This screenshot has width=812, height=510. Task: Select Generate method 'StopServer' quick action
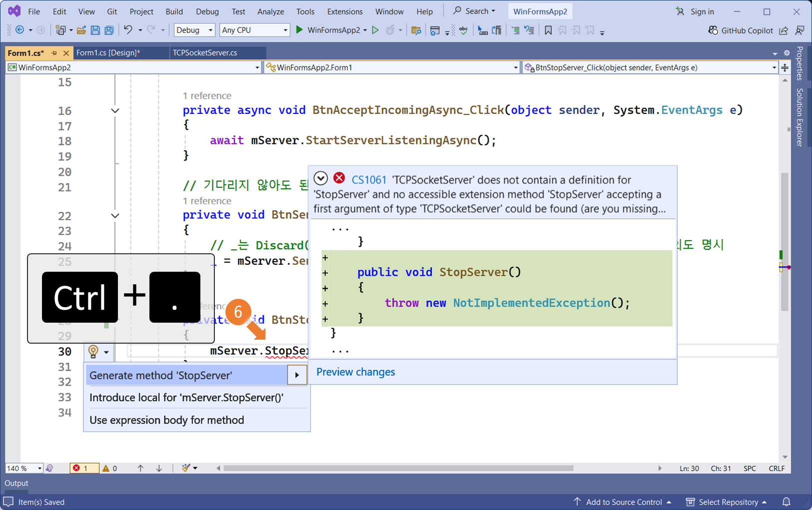tap(187, 375)
